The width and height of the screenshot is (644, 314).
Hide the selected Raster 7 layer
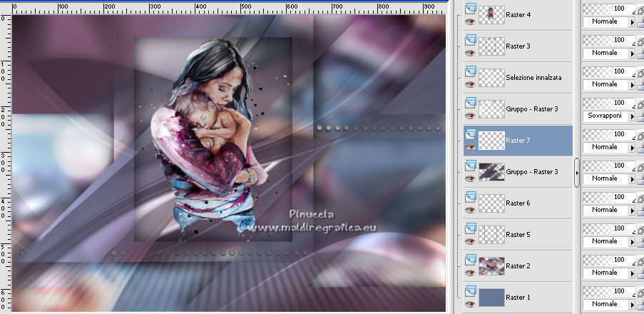pyautogui.click(x=470, y=147)
